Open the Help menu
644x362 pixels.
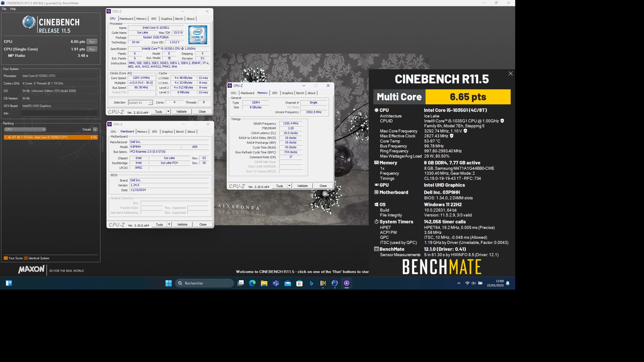pyautogui.click(x=13, y=9)
